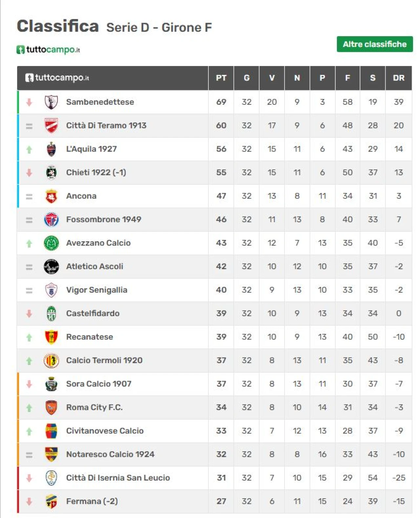The image size is (420, 518).
Task: Open the Vigor Senigallia team page
Action: [97, 290]
